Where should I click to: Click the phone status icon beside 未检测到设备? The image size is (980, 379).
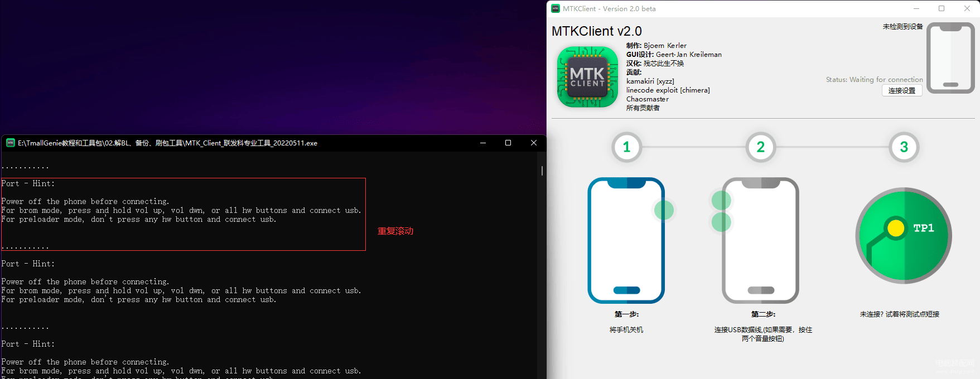pos(950,58)
